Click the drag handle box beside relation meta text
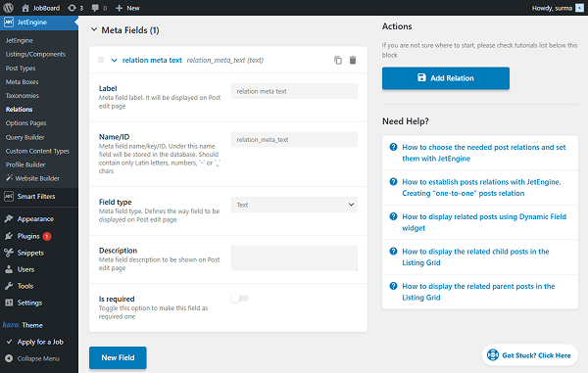 tap(101, 60)
